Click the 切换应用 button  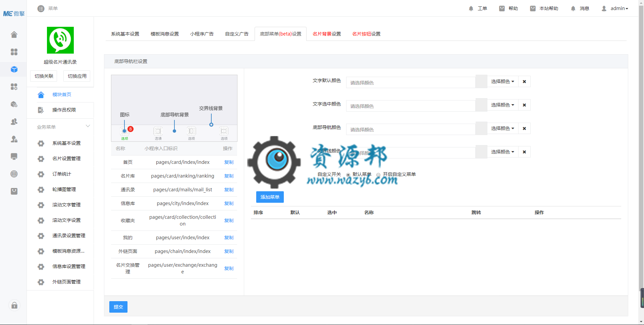77,76
